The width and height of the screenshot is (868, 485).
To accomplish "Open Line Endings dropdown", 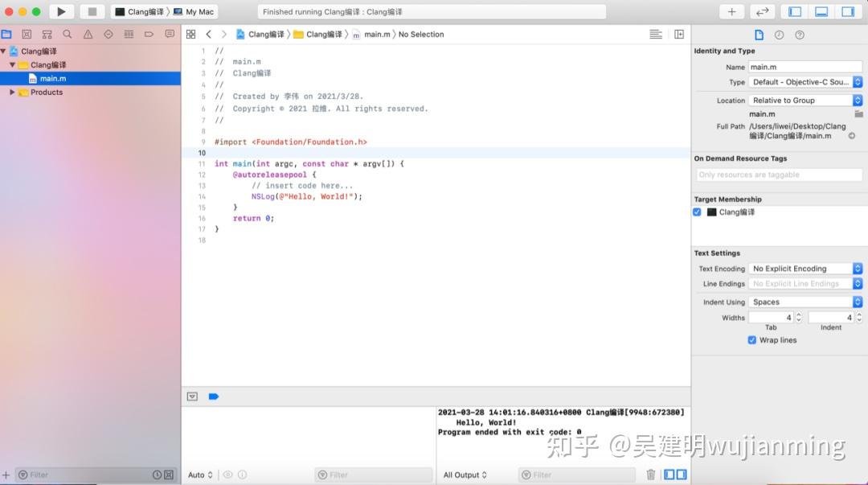I will [x=805, y=284].
